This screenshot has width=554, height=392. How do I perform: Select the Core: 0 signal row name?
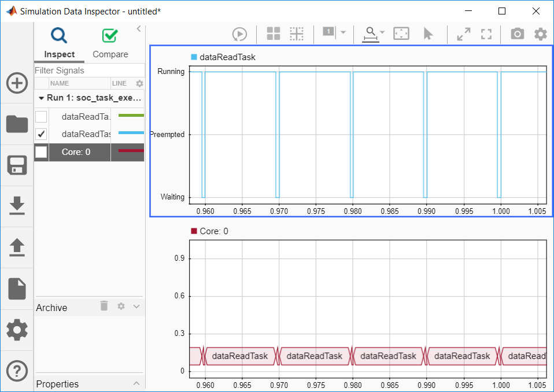click(x=76, y=152)
